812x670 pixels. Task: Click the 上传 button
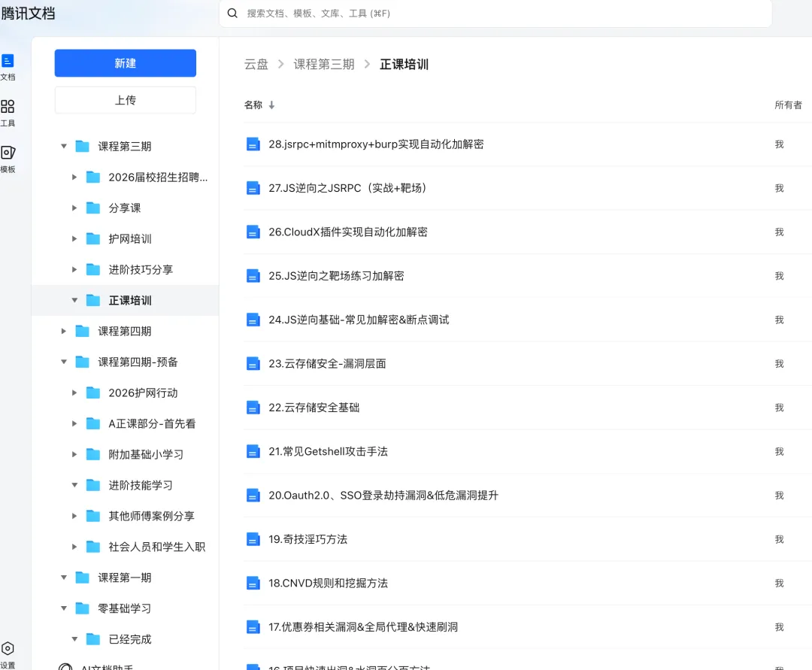pos(126,100)
